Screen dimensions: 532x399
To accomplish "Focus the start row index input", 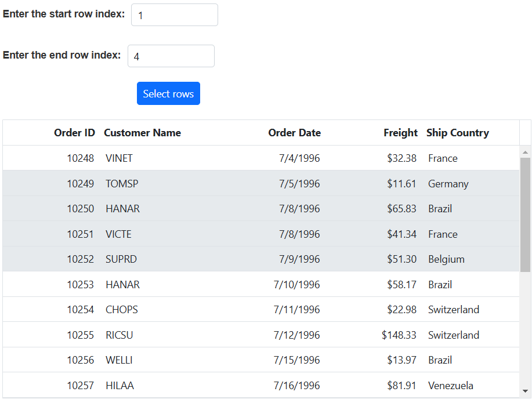I will click(175, 15).
